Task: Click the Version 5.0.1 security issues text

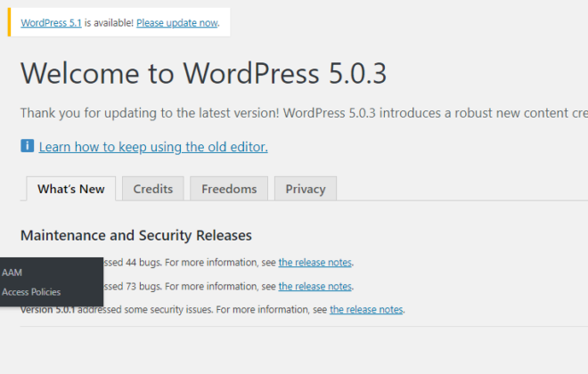Action: (213, 310)
